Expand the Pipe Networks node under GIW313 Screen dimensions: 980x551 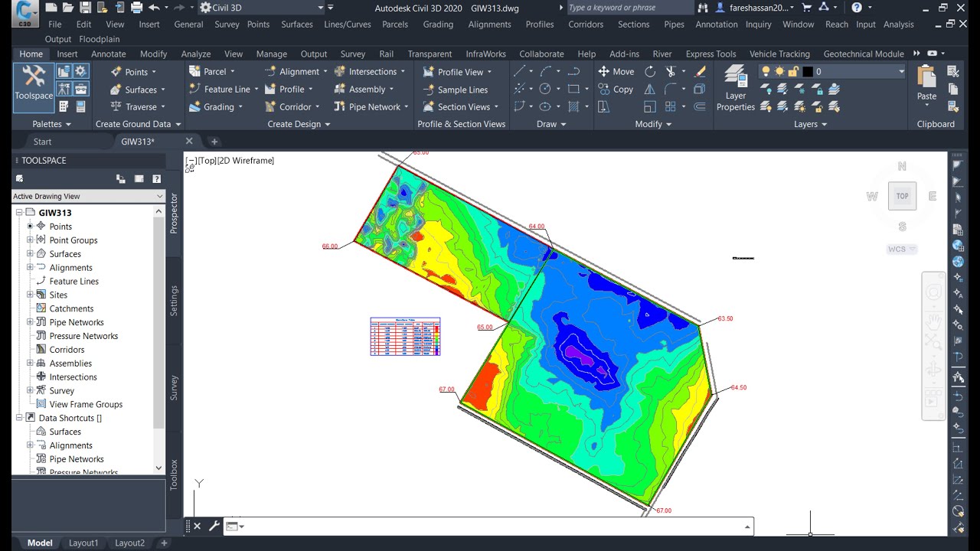(x=30, y=322)
